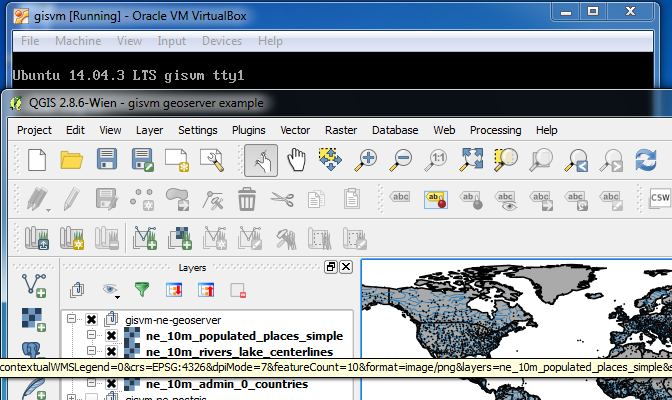
Task: Open VirtualBox Machine menu
Action: click(x=78, y=41)
